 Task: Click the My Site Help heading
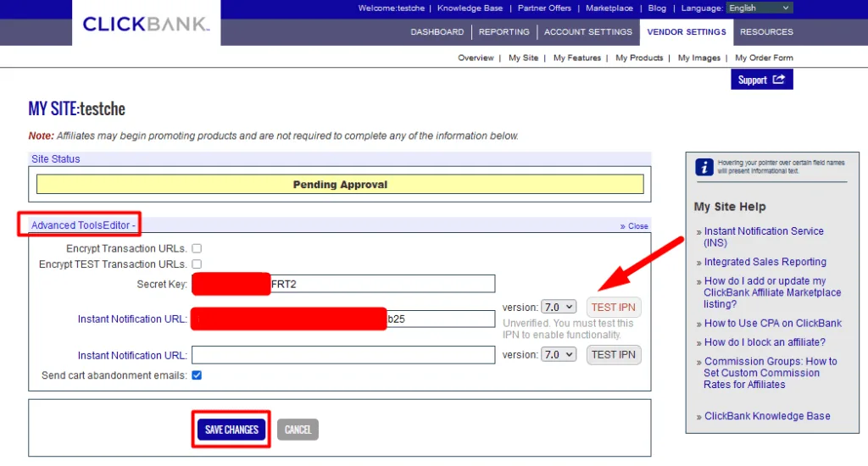point(730,207)
